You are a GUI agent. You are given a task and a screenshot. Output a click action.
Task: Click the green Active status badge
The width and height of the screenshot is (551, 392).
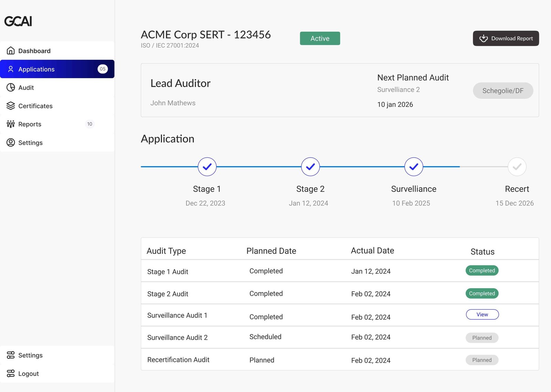320,38
